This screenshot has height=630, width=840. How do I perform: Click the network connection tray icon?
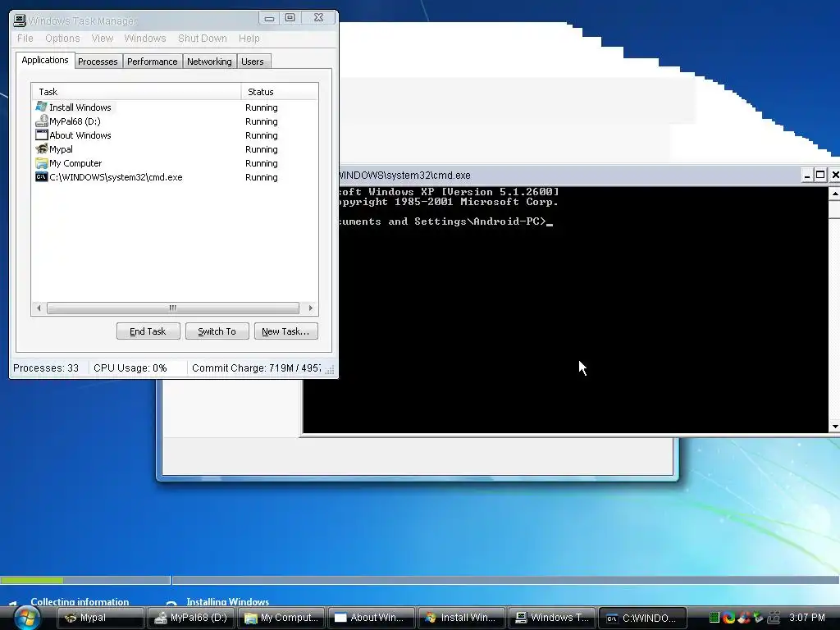click(x=774, y=618)
